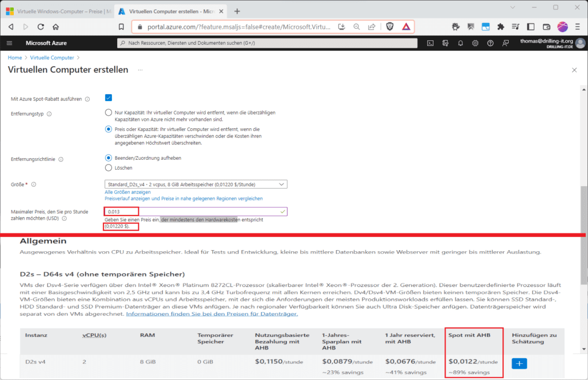
Task: Select Preis oder Kapazität eviction type
Action: click(x=109, y=129)
